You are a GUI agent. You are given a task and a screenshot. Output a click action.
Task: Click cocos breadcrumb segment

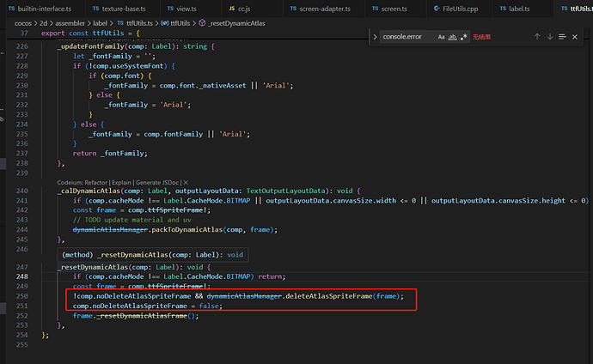(23, 23)
